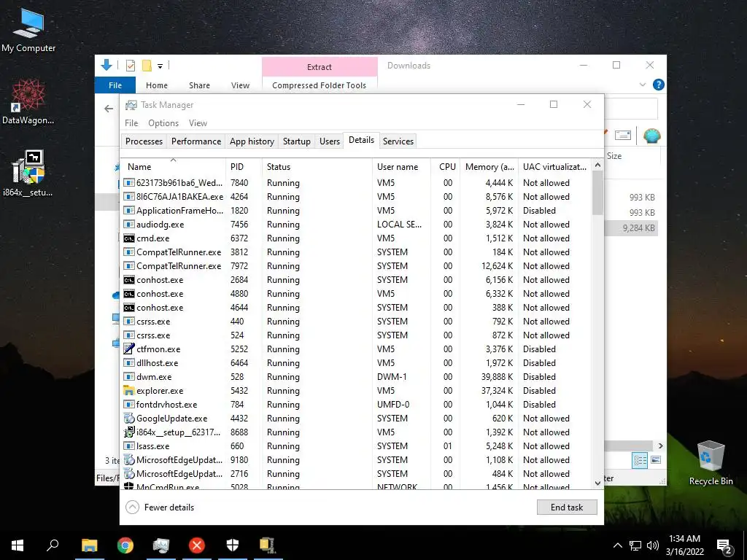Image resolution: width=747 pixels, height=560 pixels.
Task: Click Explorer back arrow
Action: [x=109, y=109]
